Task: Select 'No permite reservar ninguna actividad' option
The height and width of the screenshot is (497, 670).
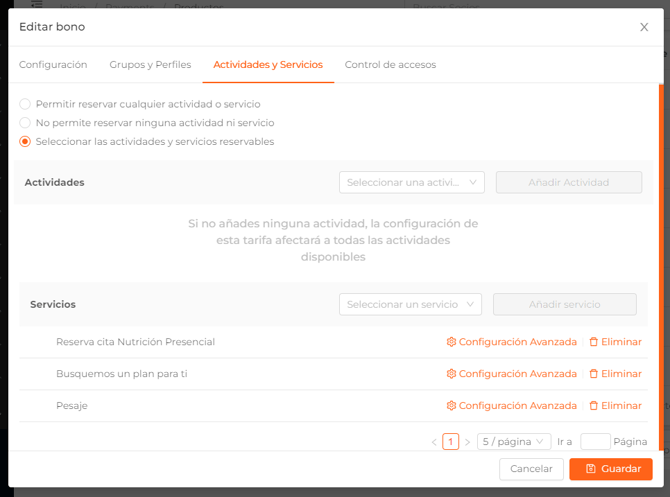Action: coord(25,123)
